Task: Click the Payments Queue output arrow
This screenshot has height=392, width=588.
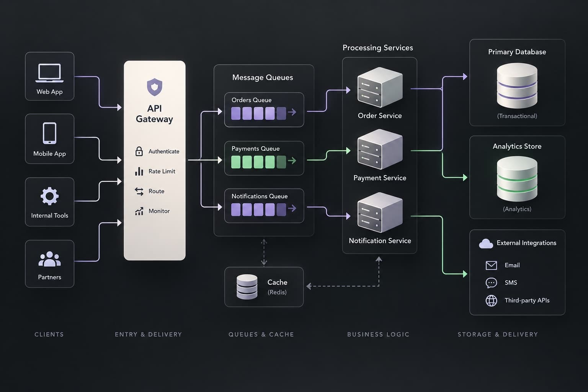Action: coord(292,161)
